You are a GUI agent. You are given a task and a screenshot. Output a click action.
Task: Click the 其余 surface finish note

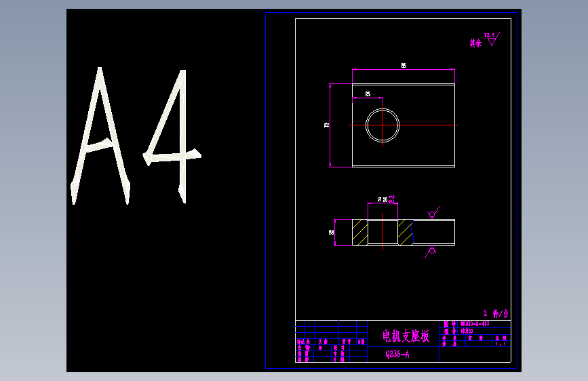475,43
